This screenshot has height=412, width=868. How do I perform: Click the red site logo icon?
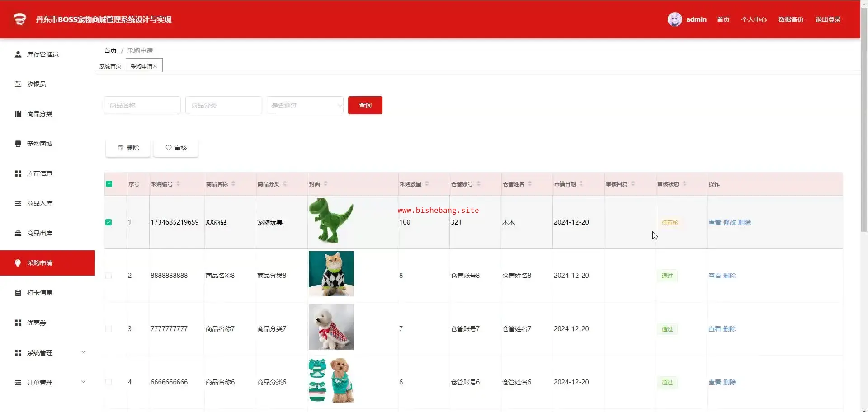[19, 19]
